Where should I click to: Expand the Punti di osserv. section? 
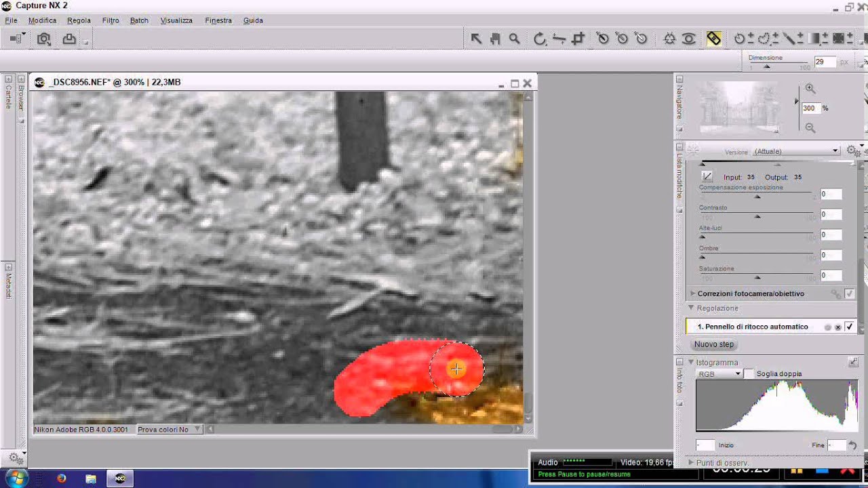pos(692,462)
